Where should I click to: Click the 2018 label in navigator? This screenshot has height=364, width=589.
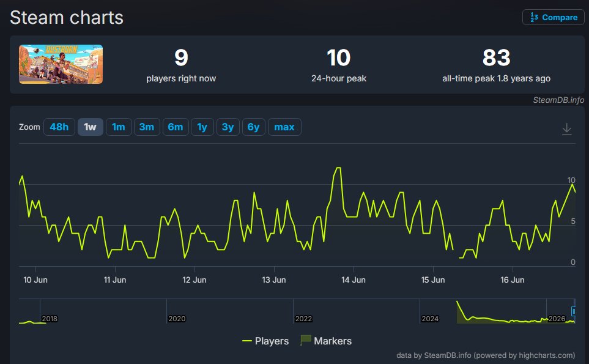click(50, 319)
